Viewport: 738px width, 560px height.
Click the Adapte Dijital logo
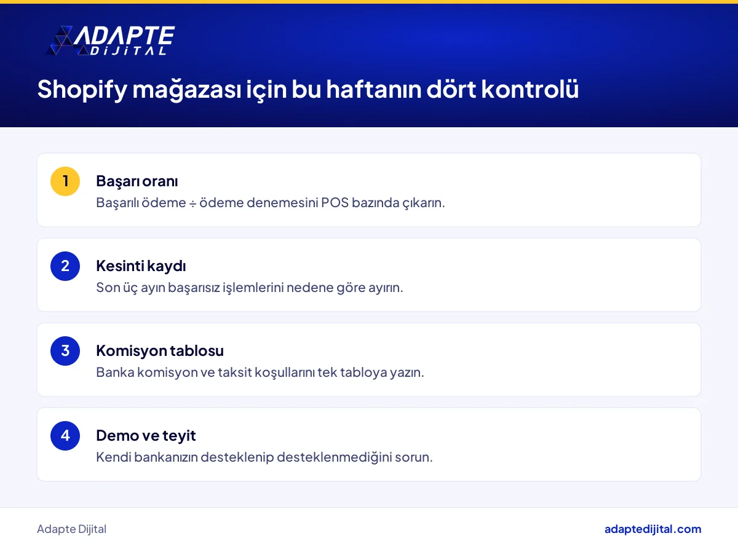tap(110, 41)
